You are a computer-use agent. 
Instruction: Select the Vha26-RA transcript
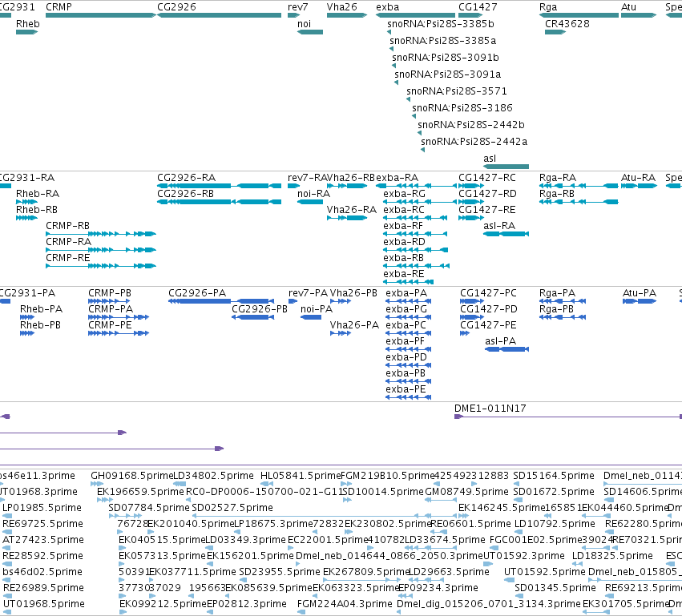[347, 218]
